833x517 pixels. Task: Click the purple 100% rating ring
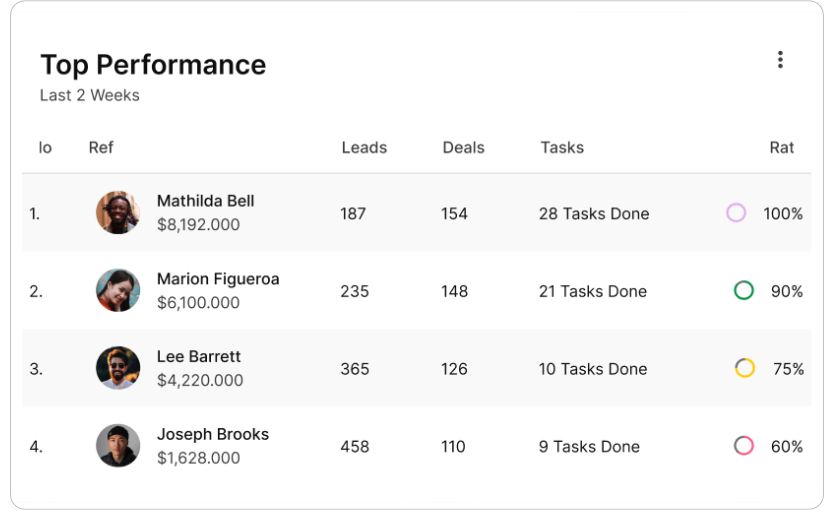pyautogui.click(x=736, y=213)
